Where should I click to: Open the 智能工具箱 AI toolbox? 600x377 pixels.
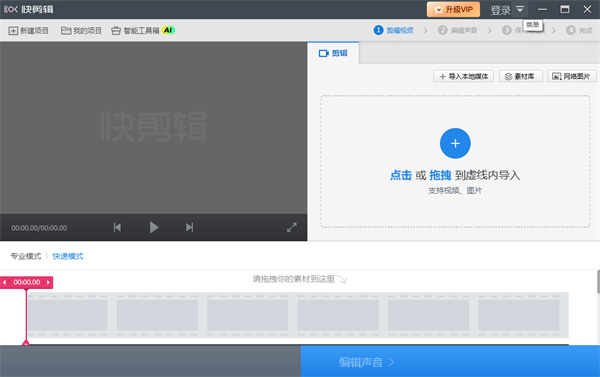pos(143,31)
